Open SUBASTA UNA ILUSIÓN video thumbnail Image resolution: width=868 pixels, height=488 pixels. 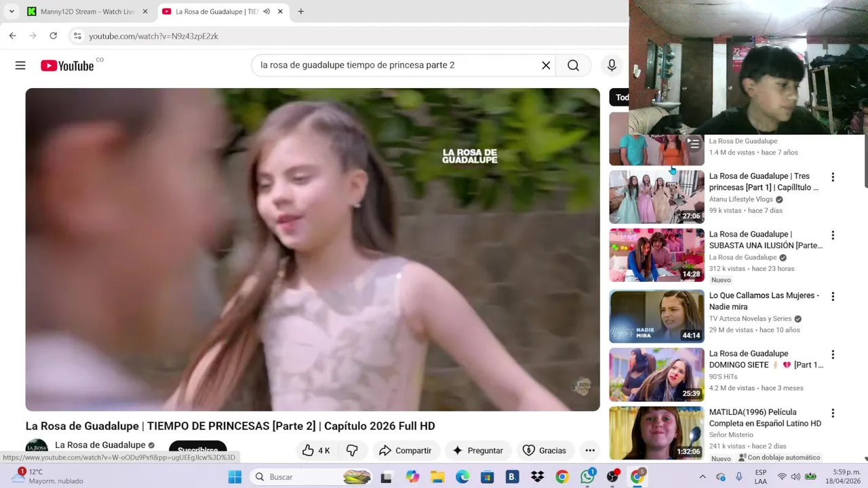pos(656,255)
